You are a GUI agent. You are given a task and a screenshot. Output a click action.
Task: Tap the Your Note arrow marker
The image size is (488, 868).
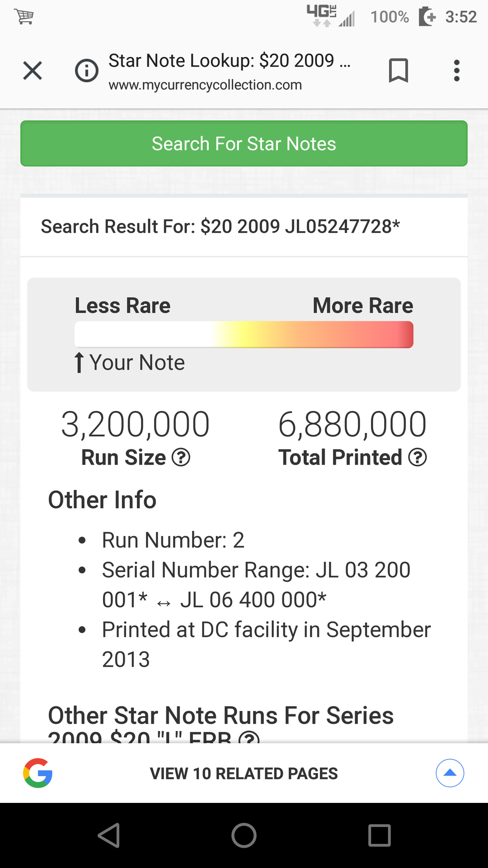(79, 363)
